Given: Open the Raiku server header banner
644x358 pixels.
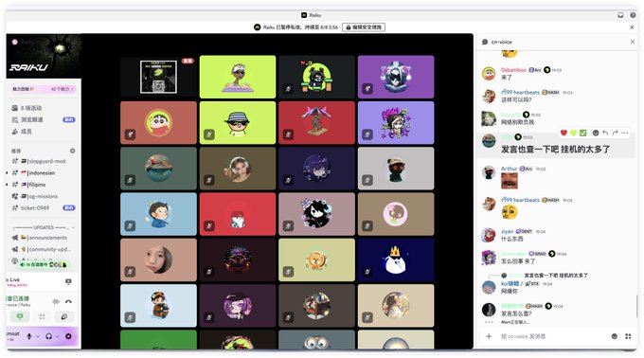Looking at the screenshot, I should 44,56.
